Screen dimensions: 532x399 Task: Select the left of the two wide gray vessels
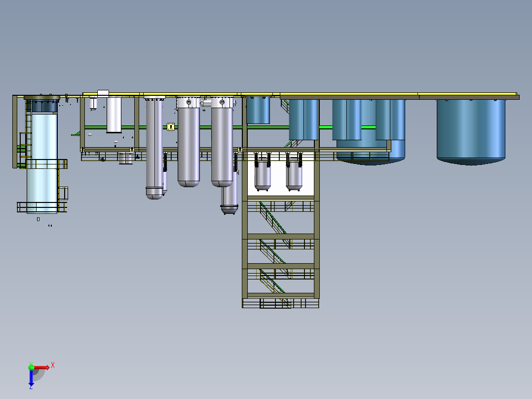[189, 143]
